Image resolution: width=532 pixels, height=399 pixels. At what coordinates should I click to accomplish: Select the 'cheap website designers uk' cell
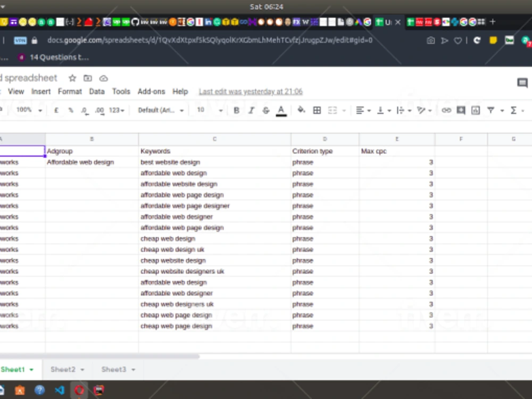pos(214,271)
